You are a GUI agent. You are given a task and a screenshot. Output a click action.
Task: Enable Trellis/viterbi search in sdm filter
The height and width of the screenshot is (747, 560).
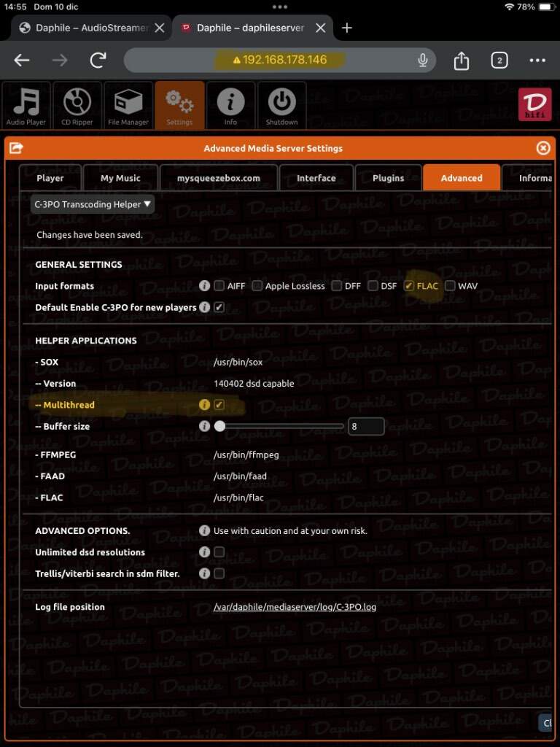tap(219, 573)
